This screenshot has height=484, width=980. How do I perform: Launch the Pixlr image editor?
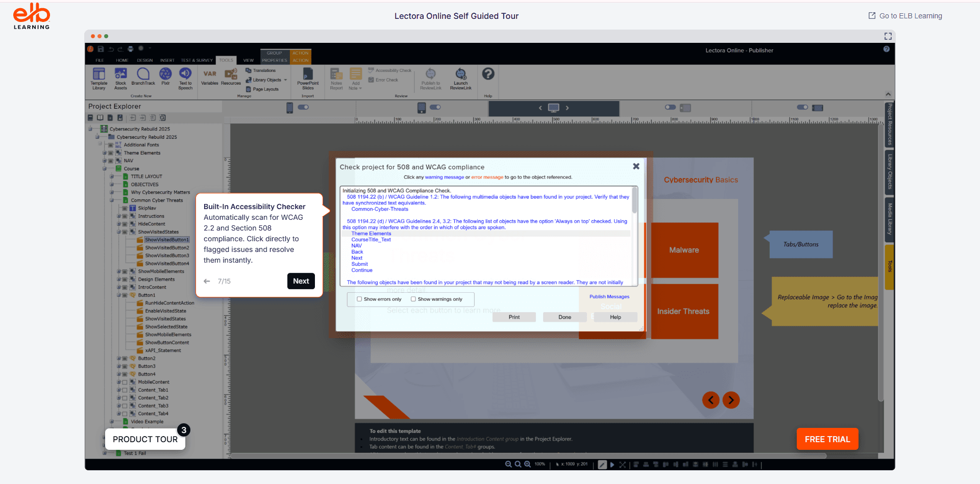click(165, 79)
